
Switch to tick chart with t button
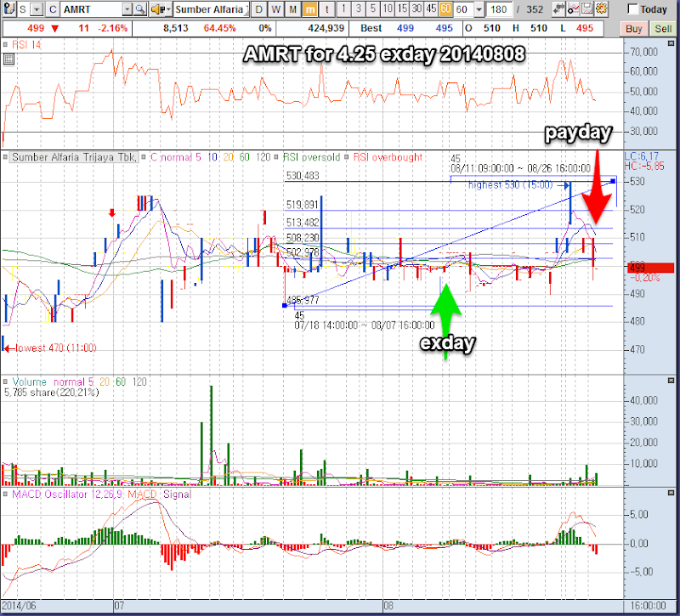pyautogui.click(x=327, y=9)
